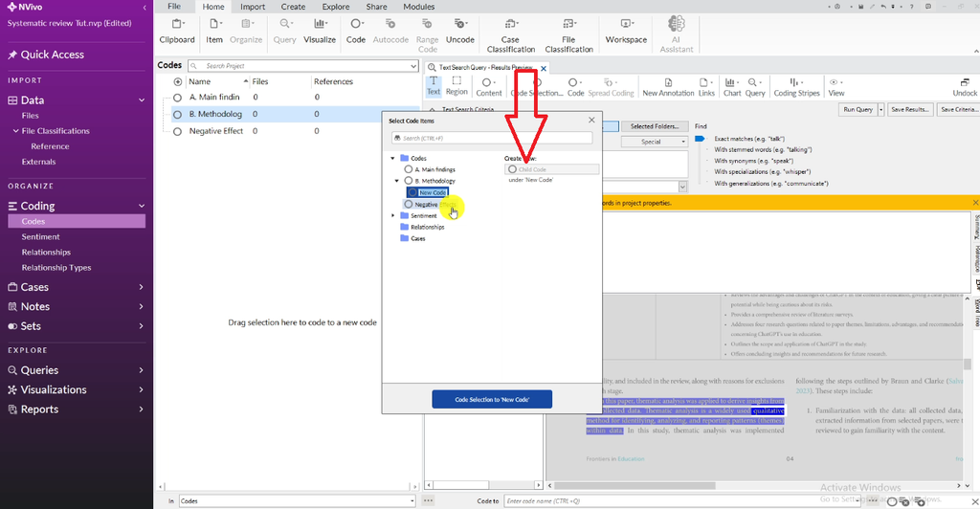This screenshot has height=509, width=980.
Task: Undock the query results window
Action: pyautogui.click(x=965, y=87)
